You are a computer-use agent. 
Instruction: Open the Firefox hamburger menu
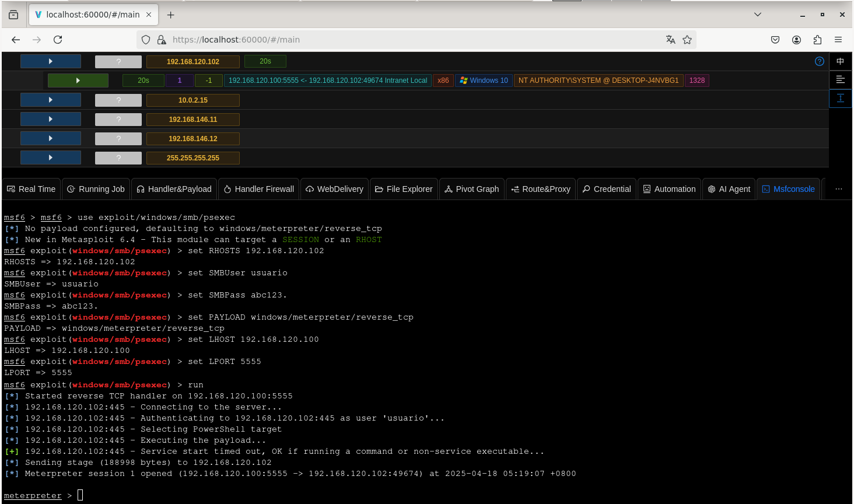[x=838, y=40]
